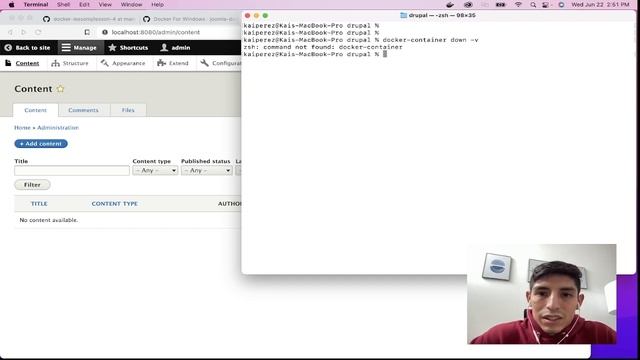The image size is (640, 360).
Task: Toggle the Manage menu in Drupal toolbar
Action: (x=80, y=48)
